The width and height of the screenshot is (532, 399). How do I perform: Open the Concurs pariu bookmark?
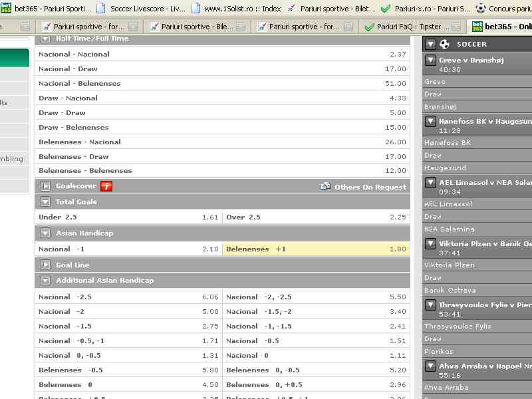tap(503, 8)
